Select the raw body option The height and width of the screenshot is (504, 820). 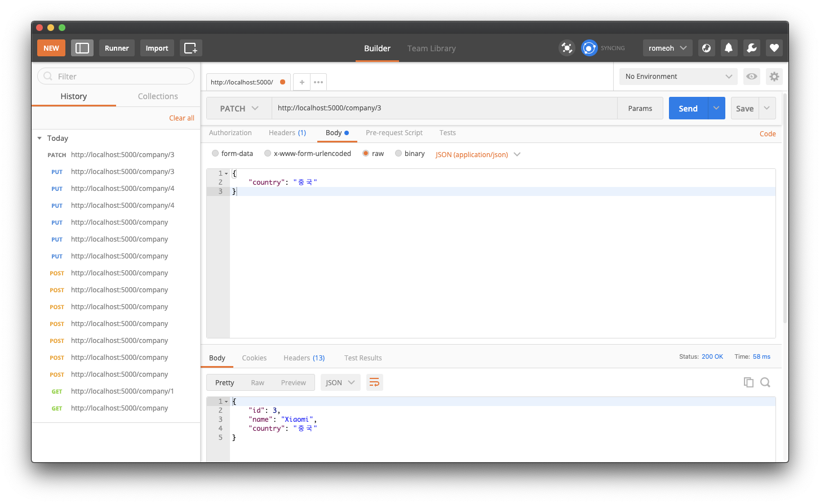click(366, 153)
